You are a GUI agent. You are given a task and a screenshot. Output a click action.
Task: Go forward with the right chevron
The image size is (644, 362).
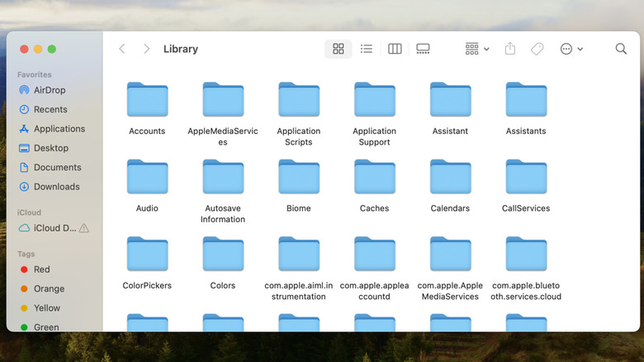pos(146,49)
